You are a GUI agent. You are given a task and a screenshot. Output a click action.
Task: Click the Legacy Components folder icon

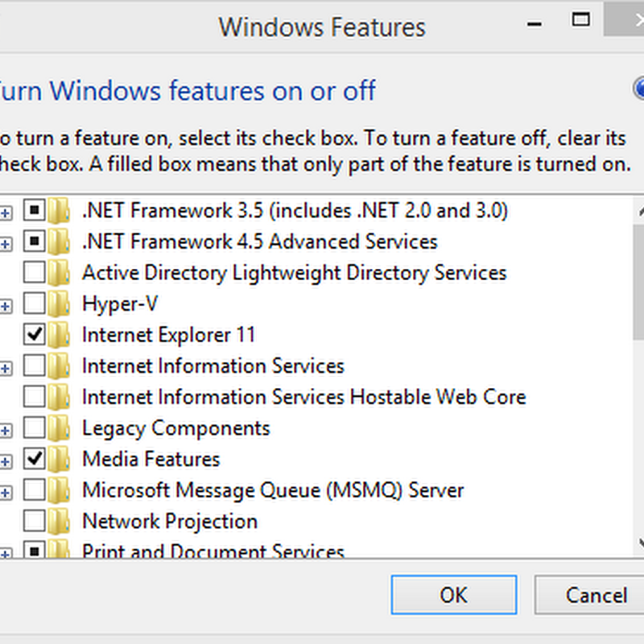pyautogui.click(x=59, y=428)
